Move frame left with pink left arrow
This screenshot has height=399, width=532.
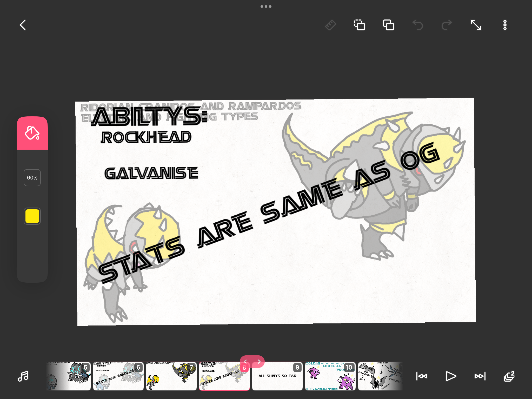(245, 361)
